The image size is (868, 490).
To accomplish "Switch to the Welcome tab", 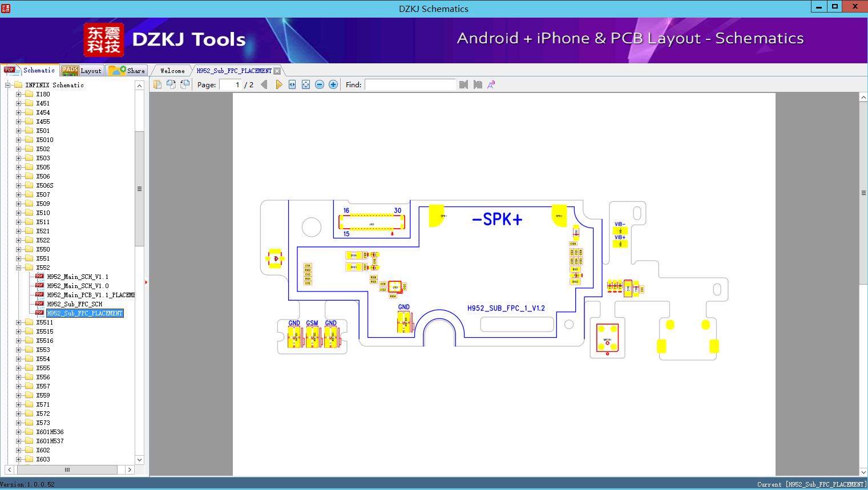I will tap(172, 71).
